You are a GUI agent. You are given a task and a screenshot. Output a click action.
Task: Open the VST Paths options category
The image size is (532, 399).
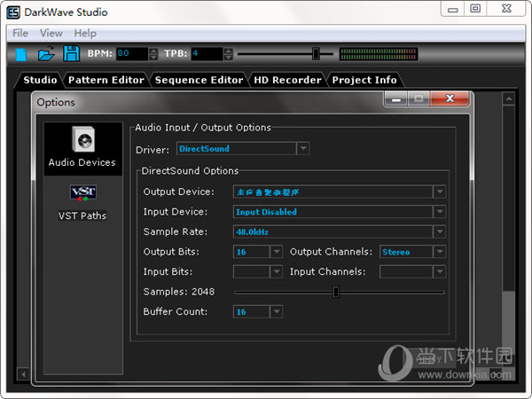tap(82, 202)
